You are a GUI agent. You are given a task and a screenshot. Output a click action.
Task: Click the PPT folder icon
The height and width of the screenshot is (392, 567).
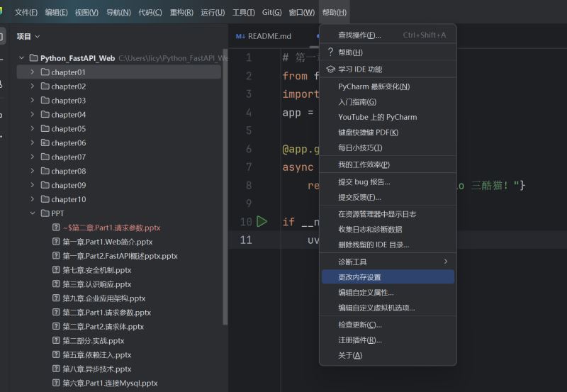(45, 213)
